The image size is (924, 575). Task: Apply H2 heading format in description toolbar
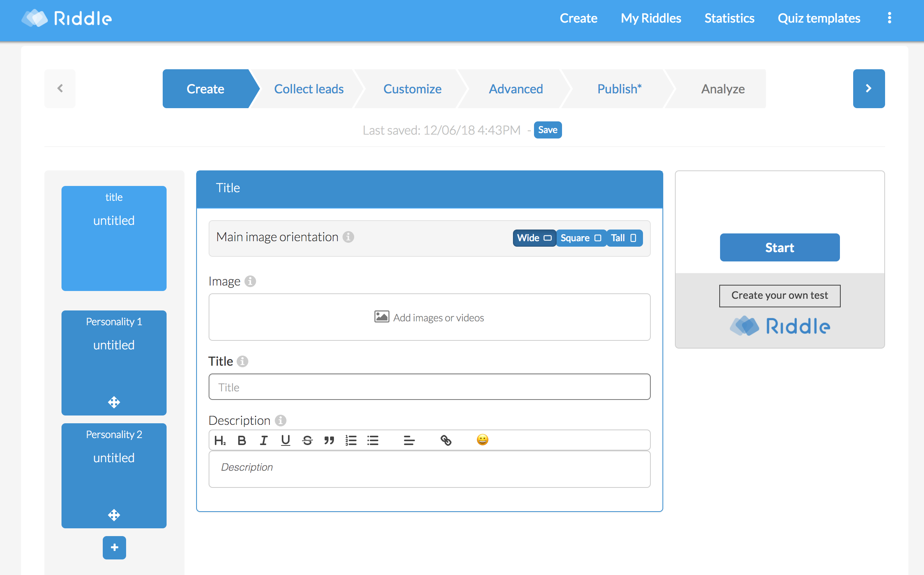220,440
